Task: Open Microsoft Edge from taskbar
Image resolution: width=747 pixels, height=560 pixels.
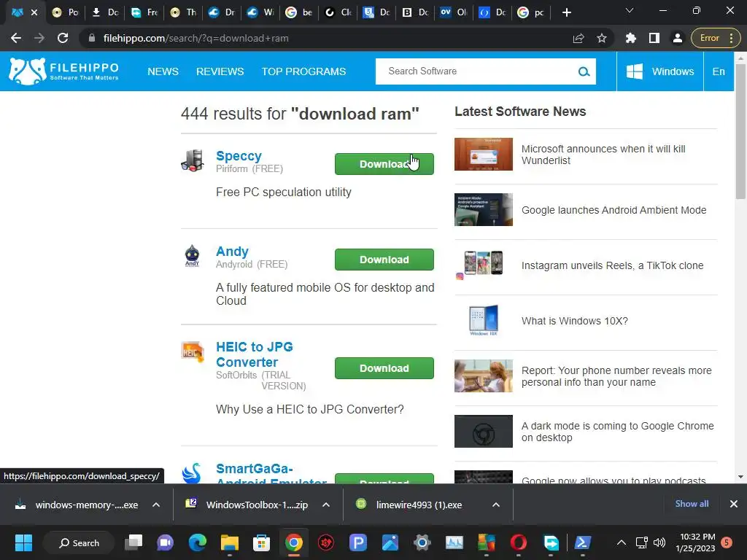Action: [x=197, y=542]
